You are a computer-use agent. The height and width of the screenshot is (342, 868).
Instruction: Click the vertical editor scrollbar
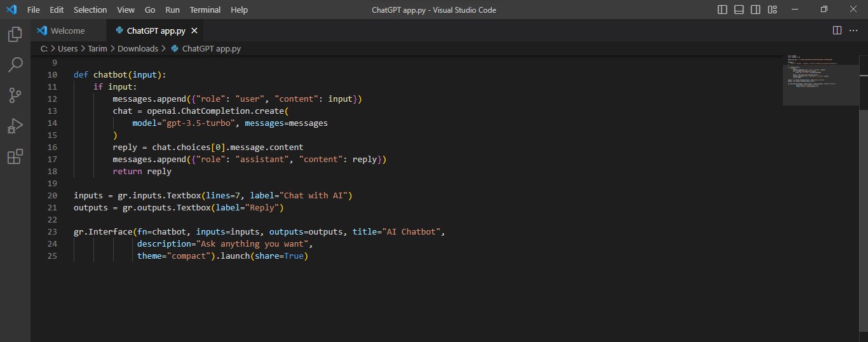click(863, 191)
